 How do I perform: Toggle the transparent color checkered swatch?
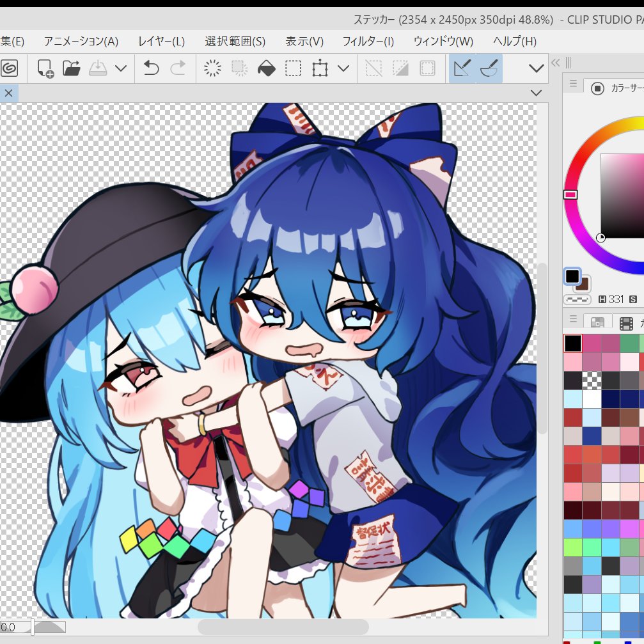click(x=577, y=299)
